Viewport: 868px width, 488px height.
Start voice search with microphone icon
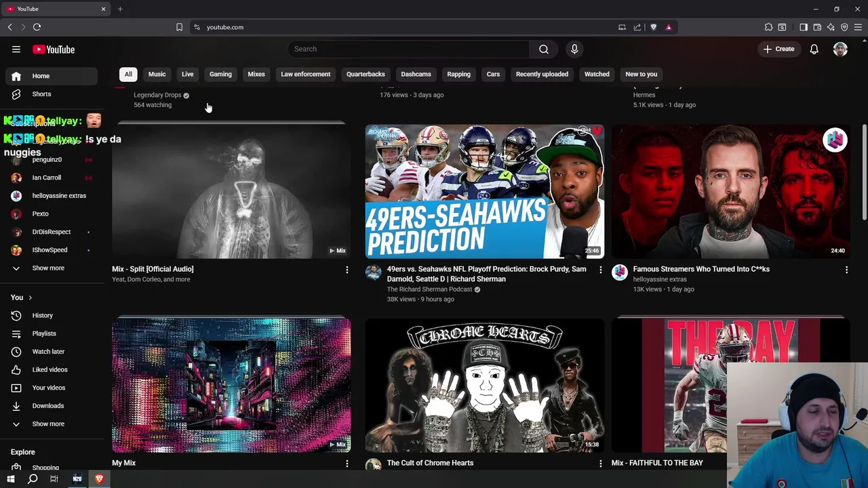point(574,49)
